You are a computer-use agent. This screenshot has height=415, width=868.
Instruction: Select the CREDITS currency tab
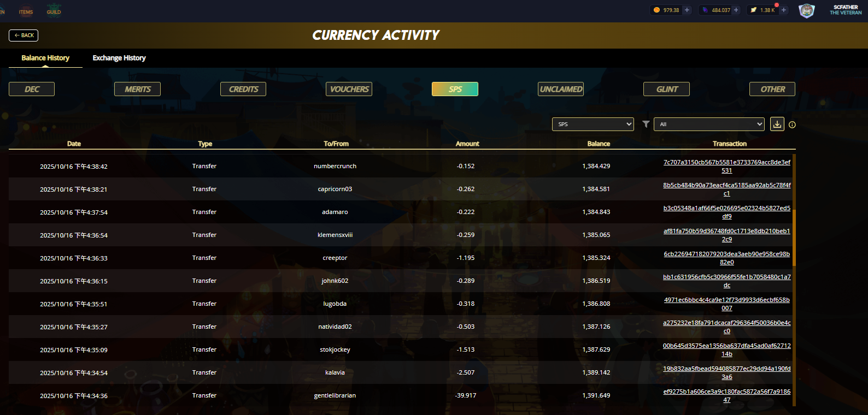pos(243,89)
